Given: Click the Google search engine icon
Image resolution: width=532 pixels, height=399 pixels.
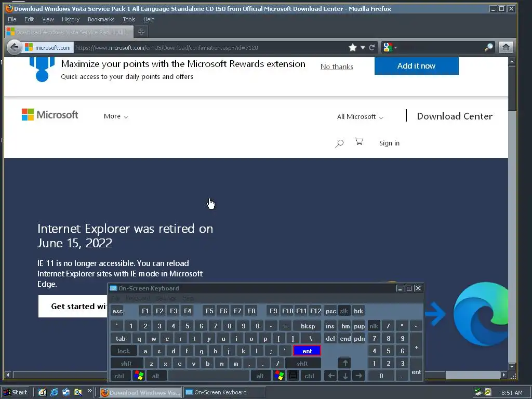Looking at the screenshot, I should [x=387, y=47].
